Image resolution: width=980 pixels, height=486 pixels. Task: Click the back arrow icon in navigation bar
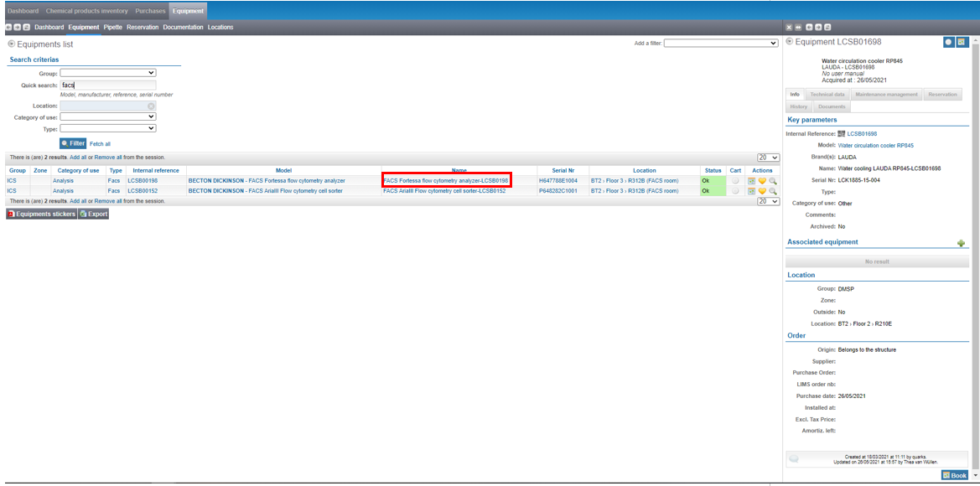[8, 28]
